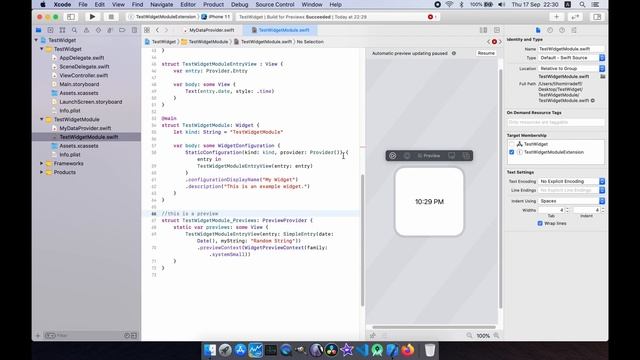The height and width of the screenshot is (360, 640).
Task: Click the preview on device icon in canvas toolbar
Action: click(x=451, y=156)
